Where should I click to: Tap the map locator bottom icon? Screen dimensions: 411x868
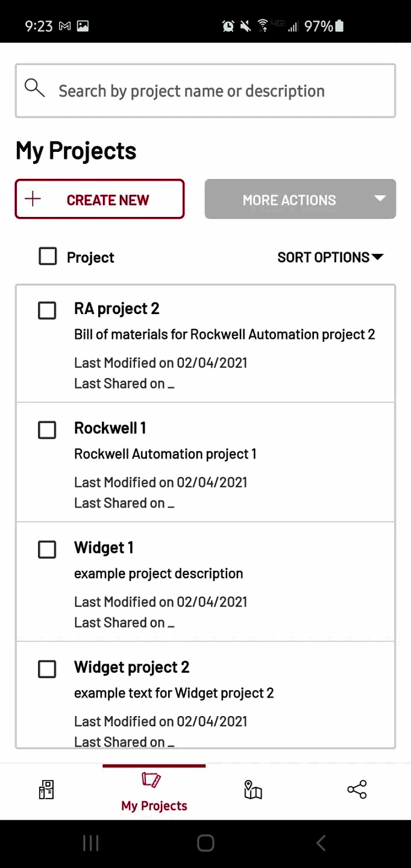(x=253, y=790)
